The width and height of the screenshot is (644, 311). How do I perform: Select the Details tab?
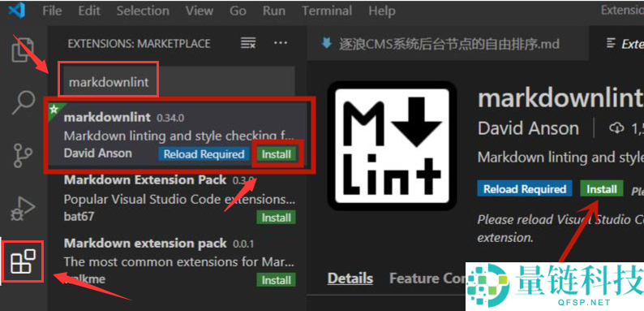click(350, 279)
